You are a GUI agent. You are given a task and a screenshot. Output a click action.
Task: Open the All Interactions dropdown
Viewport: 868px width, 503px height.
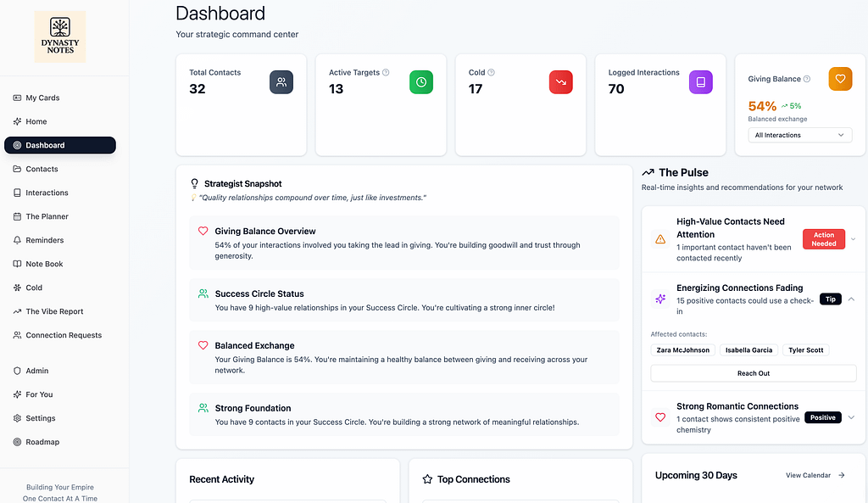click(798, 135)
